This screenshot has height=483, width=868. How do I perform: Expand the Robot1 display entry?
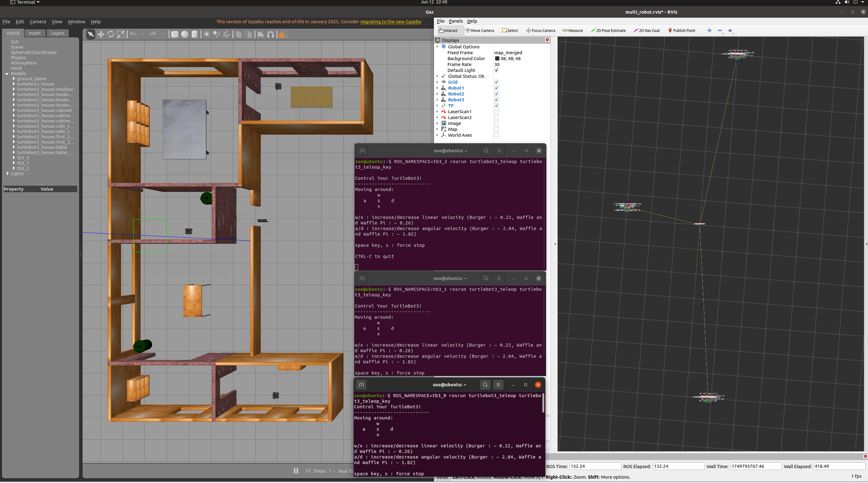437,88
